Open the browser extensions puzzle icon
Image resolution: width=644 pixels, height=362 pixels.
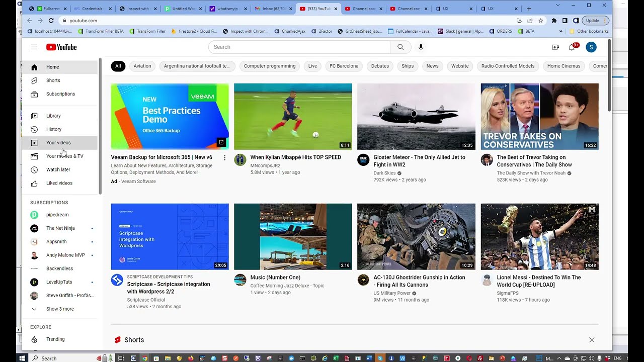tap(554, 21)
